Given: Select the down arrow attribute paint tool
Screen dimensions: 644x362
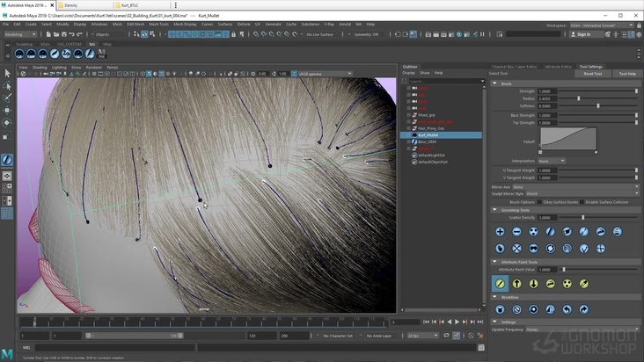Looking at the screenshot, I should [x=533, y=284].
